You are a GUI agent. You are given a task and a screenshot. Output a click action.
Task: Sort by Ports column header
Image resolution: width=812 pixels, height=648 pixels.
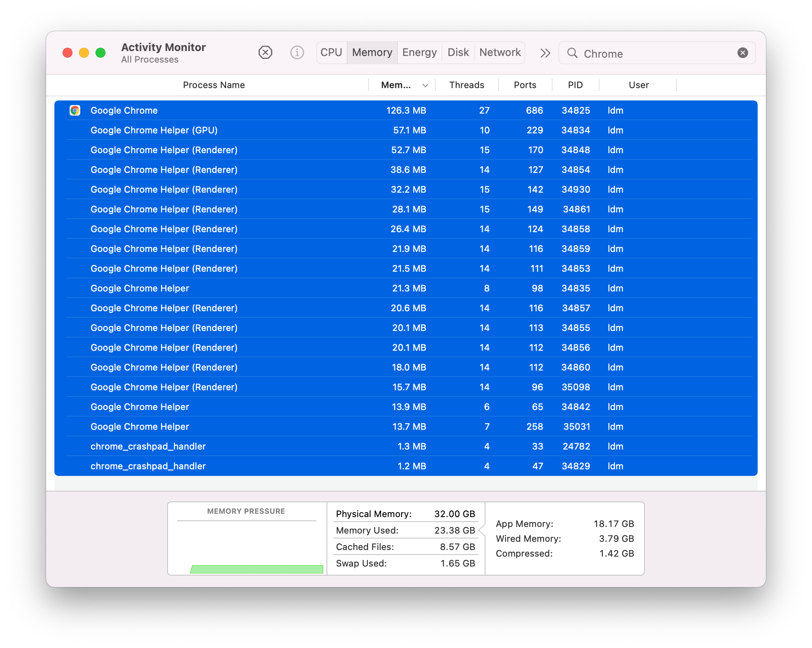(525, 85)
